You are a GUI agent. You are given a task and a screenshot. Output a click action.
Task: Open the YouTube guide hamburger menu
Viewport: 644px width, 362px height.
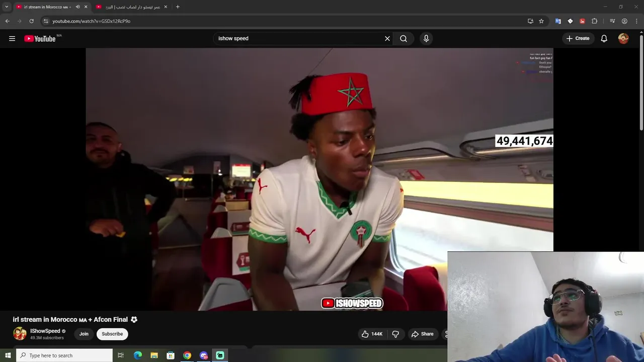point(12,39)
